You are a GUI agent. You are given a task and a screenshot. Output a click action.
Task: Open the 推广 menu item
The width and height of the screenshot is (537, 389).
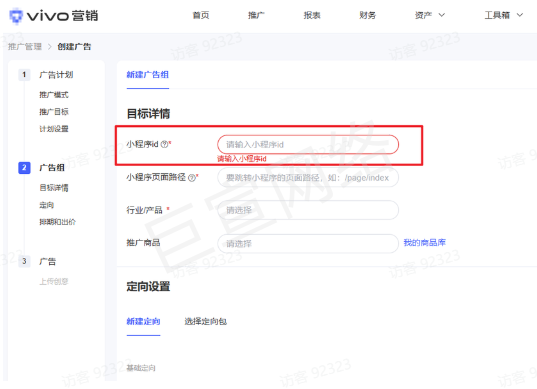coord(256,15)
